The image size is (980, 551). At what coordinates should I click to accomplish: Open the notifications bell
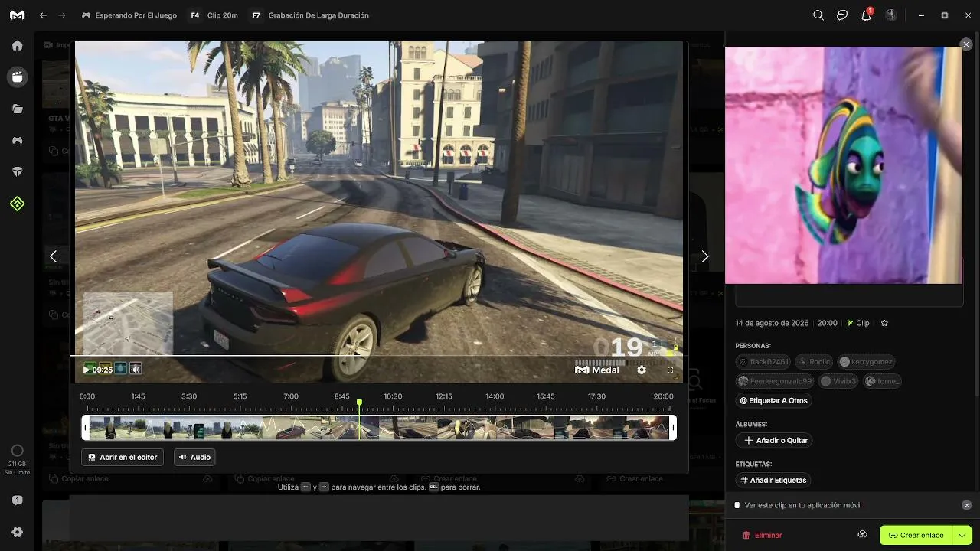coord(867,15)
